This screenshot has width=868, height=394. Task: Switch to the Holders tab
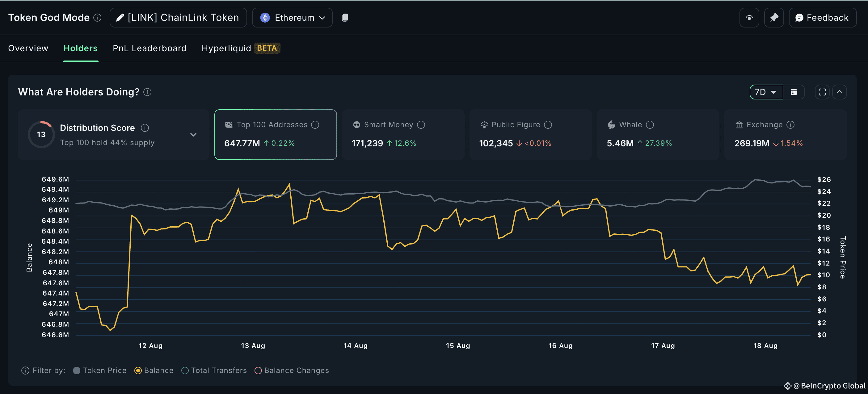click(81, 48)
